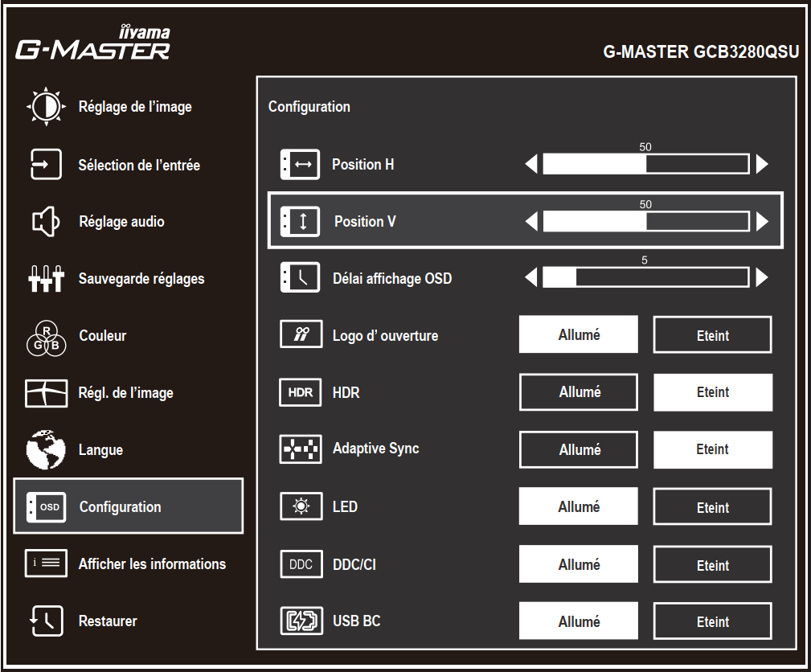
Task: Click the speaker icon for Réglage audio
Action: (x=45, y=222)
